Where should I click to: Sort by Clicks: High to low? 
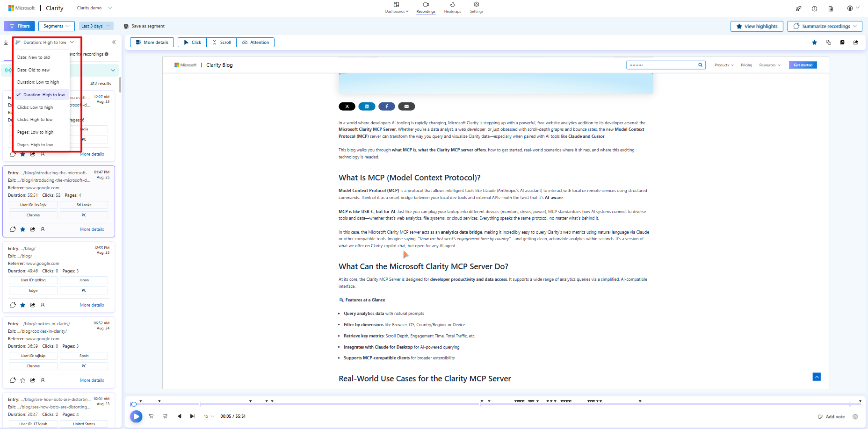(x=42, y=120)
